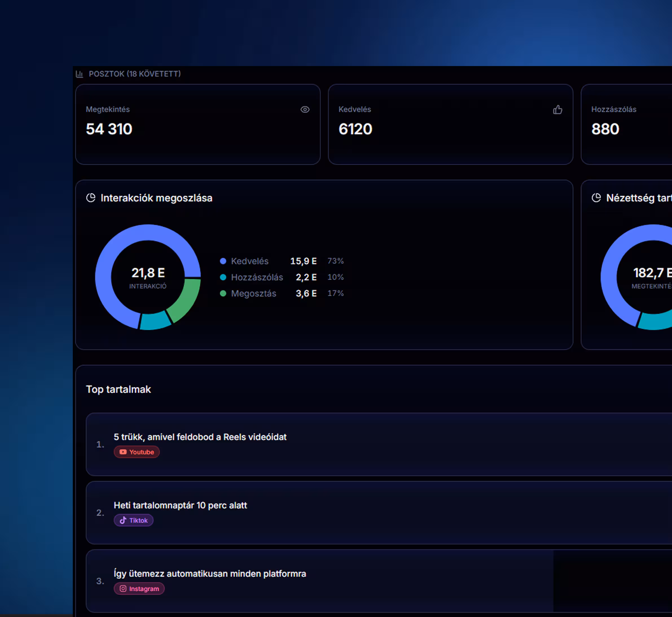The width and height of the screenshot is (672, 617).
Task: Open '5 trükk, amivel feldobod a Reels videóidat'
Action: (x=379, y=444)
